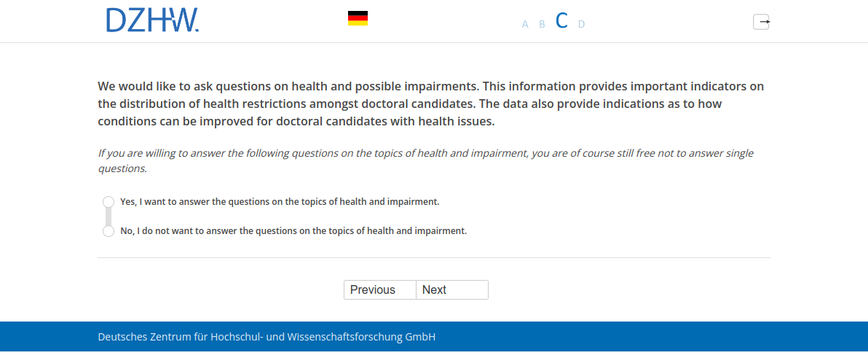Click the Deutsches Zentrum footer text
Screen dimensions: 868x358
point(267,337)
